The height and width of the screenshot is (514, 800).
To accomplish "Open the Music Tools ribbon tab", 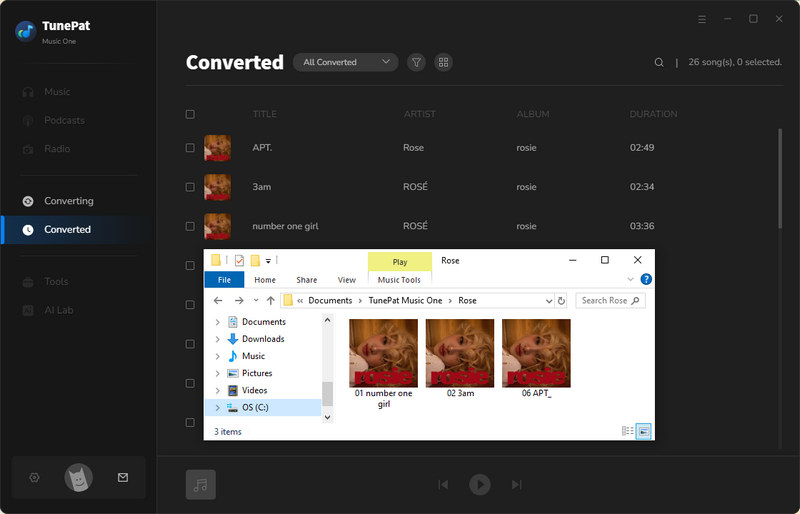I will [399, 280].
